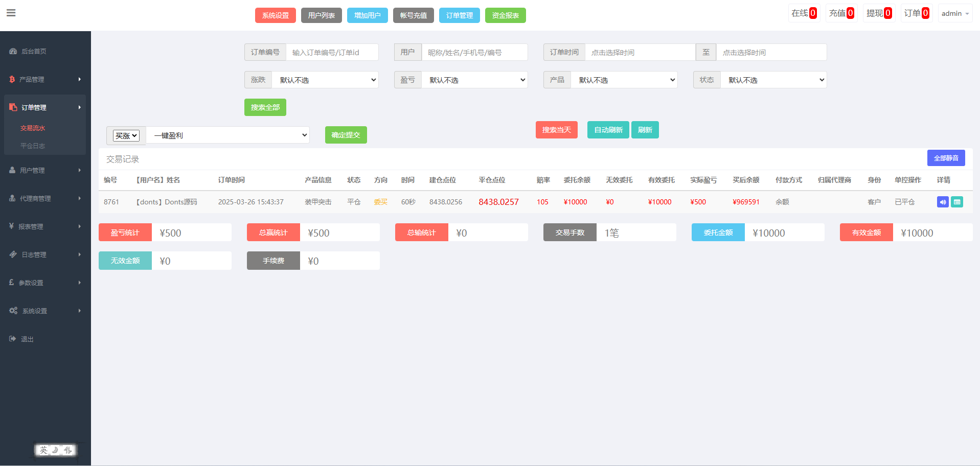Open 平仓日志 submenu item

tap(33, 146)
